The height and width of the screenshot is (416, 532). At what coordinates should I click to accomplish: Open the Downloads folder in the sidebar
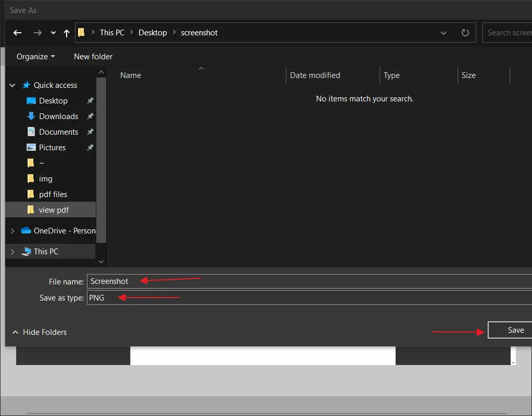coord(58,116)
